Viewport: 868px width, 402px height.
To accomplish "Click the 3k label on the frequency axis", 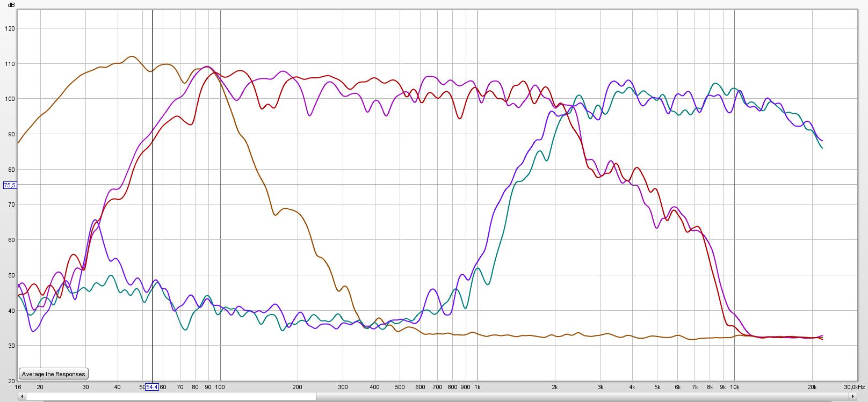I will (601, 387).
